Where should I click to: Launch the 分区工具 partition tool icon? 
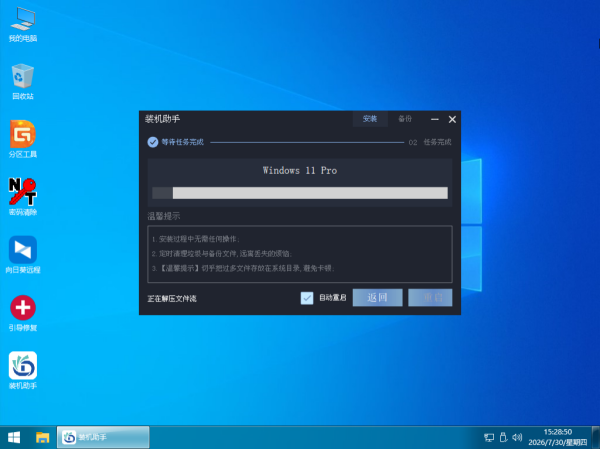click(23, 139)
